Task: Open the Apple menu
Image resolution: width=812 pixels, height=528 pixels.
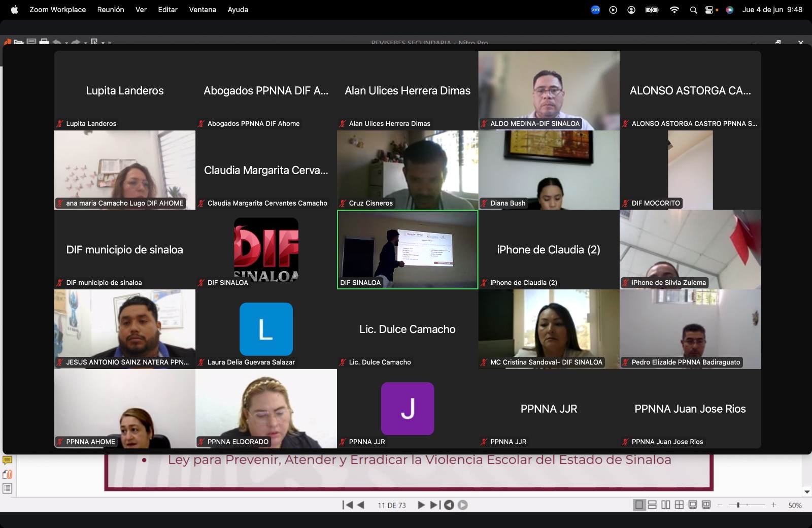Action: (x=15, y=10)
